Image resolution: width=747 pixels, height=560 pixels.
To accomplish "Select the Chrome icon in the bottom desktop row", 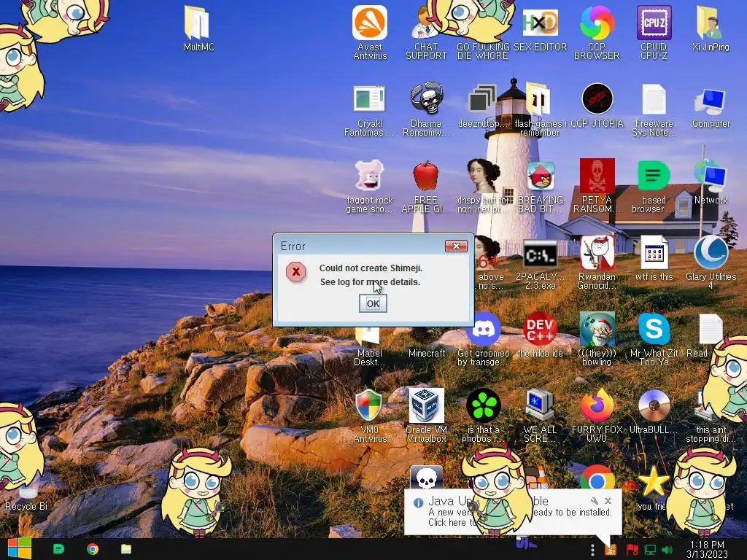I will (x=597, y=477).
